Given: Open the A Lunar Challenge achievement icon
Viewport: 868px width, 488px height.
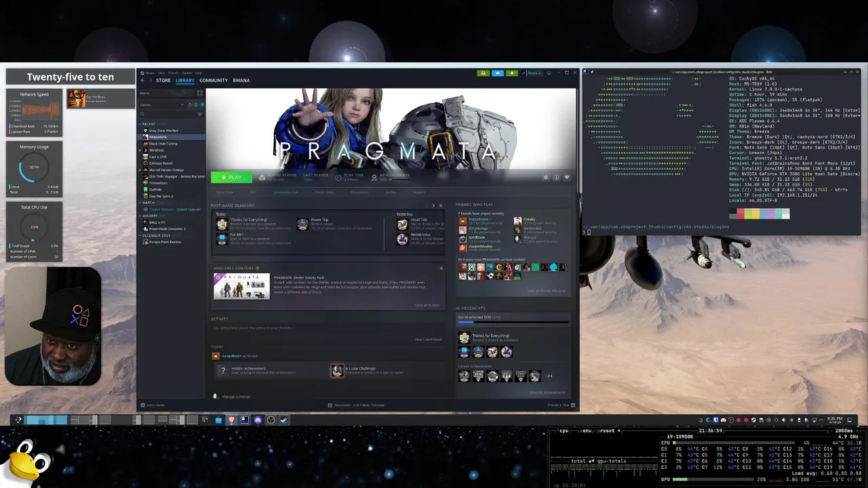Looking at the screenshot, I should [338, 370].
